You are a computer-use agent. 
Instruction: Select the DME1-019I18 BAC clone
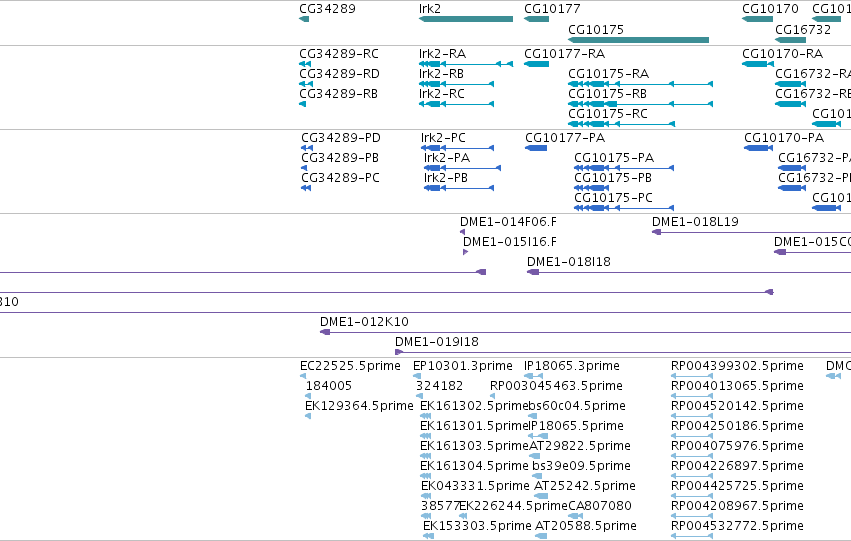436,342
